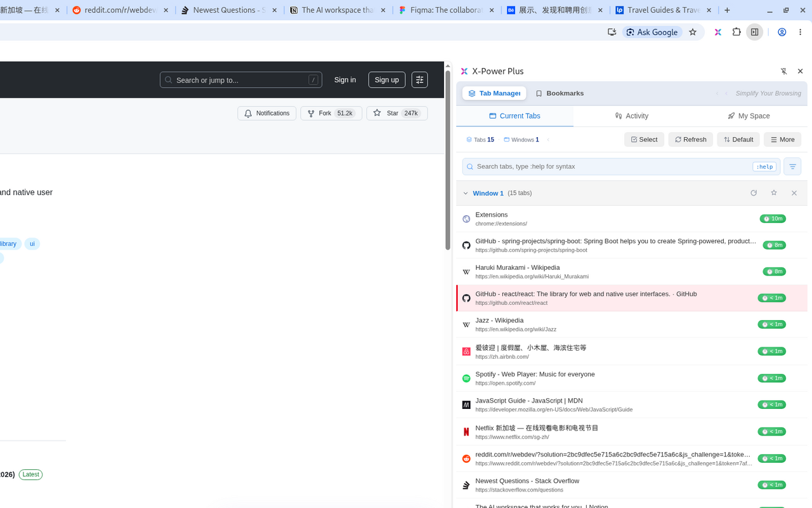Collapse the Window 1 group
This screenshot has height=508, width=812.
[x=466, y=193]
